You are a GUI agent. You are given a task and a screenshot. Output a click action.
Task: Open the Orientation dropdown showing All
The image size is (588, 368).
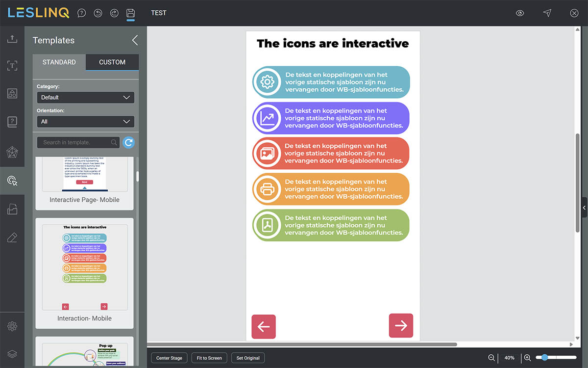[x=85, y=121]
